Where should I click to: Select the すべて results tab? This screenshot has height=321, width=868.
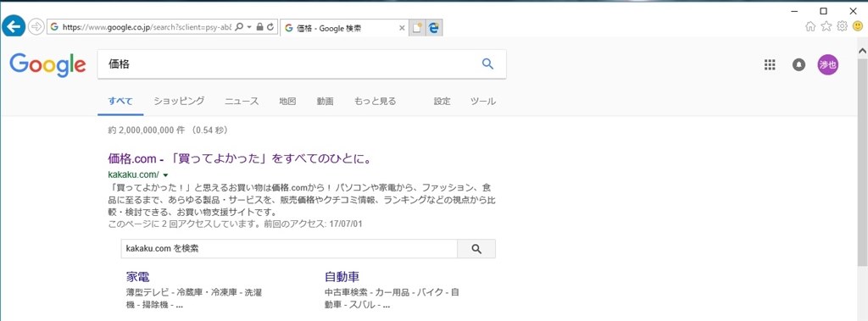point(120,102)
